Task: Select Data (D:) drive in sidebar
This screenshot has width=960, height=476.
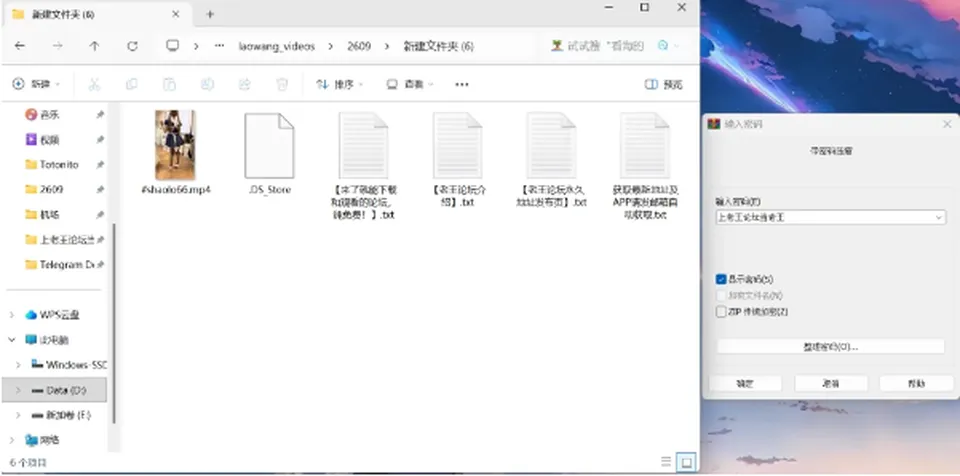Action: pyautogui.click(x=54, y=390)
